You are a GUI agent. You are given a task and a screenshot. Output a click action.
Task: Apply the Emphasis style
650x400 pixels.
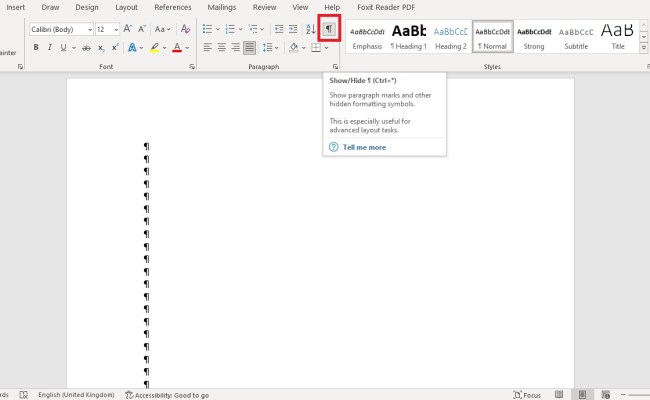(367, 37)
